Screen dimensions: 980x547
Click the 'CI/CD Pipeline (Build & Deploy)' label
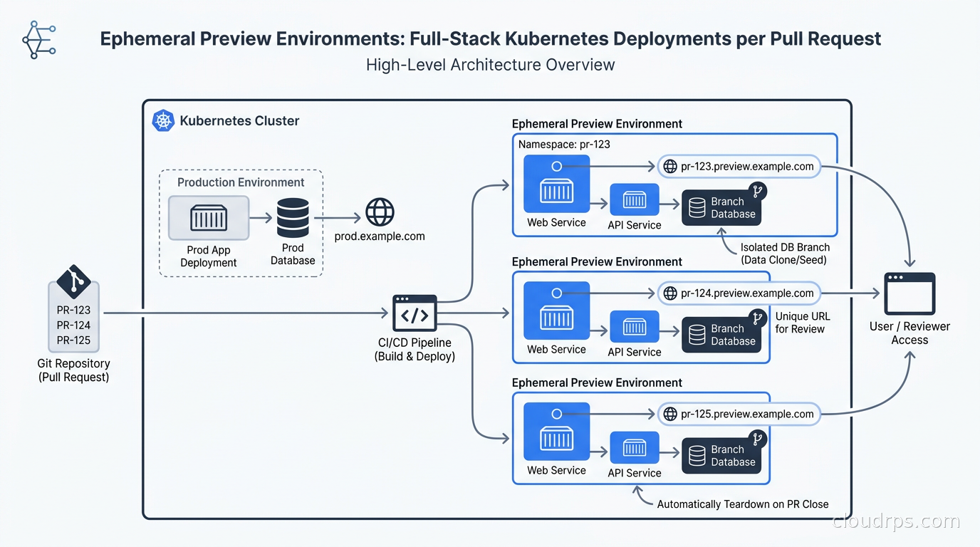[415, 350]
